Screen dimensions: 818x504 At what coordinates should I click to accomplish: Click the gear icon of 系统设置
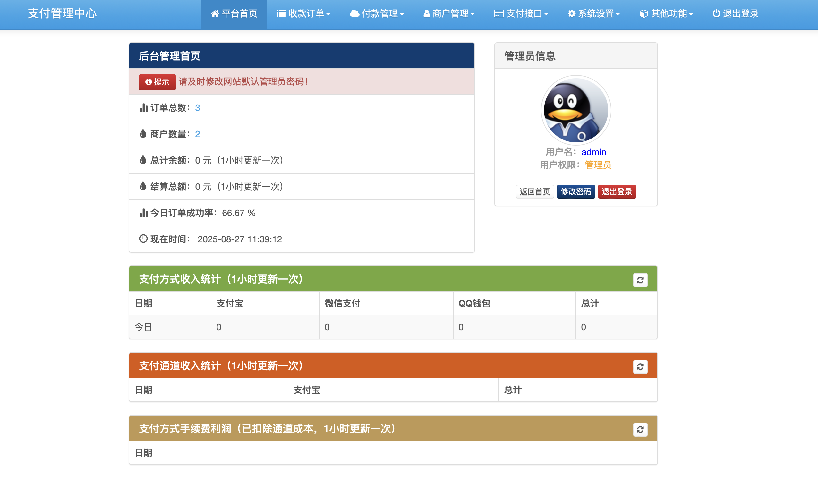point(572,14)
